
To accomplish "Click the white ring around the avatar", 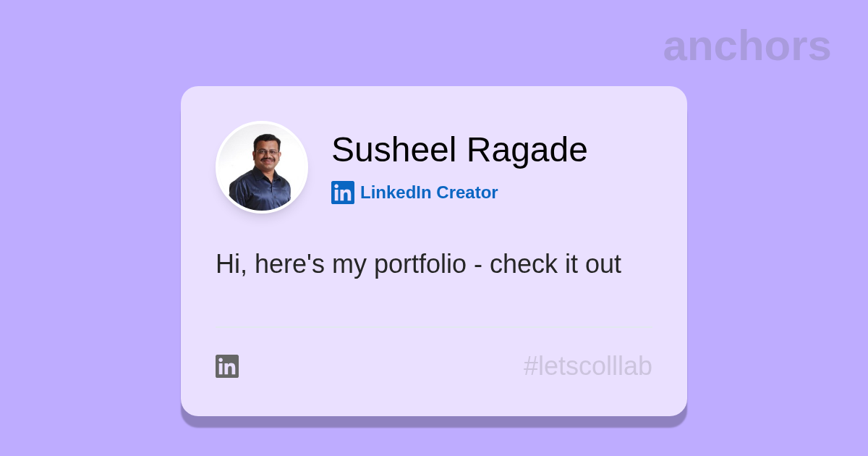I will 262,122.
